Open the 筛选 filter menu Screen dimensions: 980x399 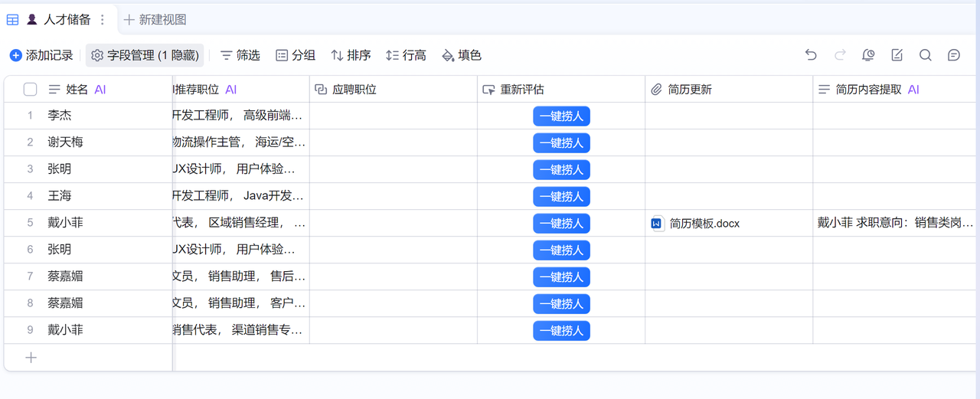coord(240,55)
